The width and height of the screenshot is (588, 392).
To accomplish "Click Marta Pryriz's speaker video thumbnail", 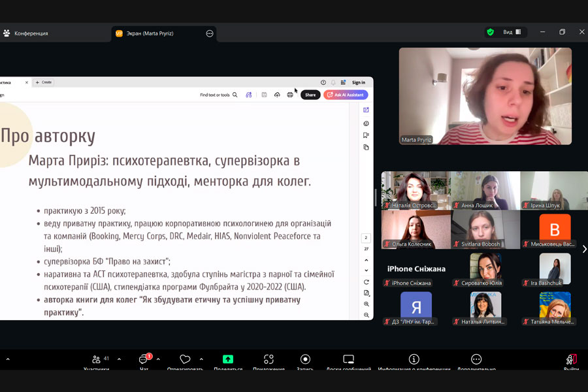I will click(485, 96).
